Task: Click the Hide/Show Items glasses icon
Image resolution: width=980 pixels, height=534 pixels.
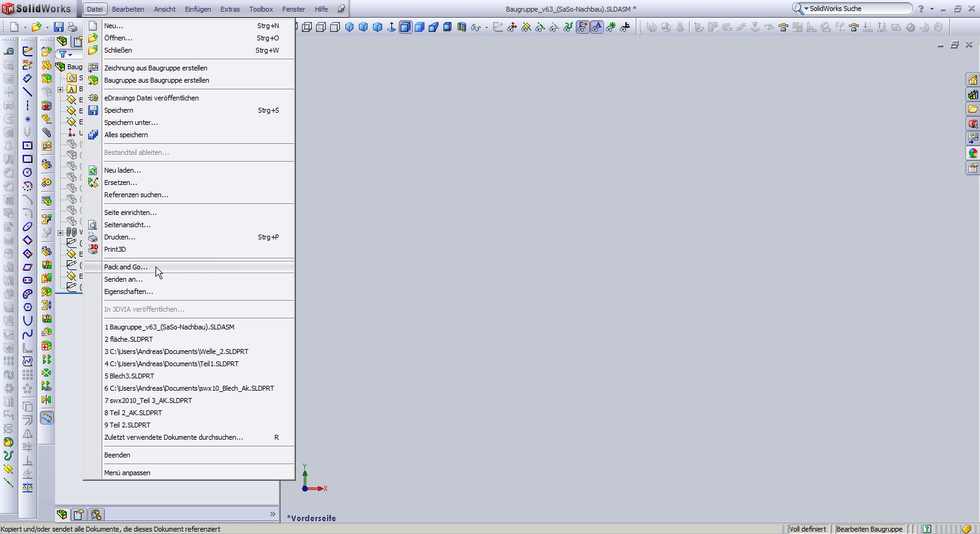Action: 475,27
